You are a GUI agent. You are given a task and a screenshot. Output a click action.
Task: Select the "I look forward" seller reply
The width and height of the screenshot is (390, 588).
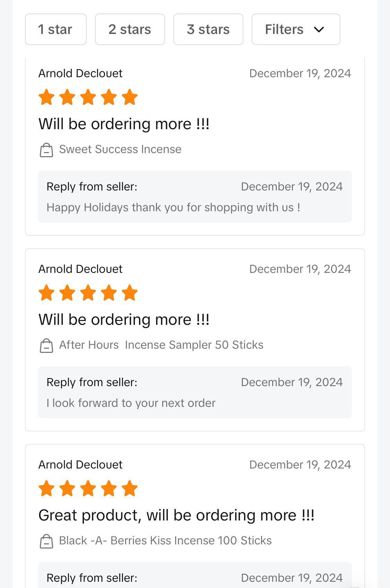pos(131,403)
